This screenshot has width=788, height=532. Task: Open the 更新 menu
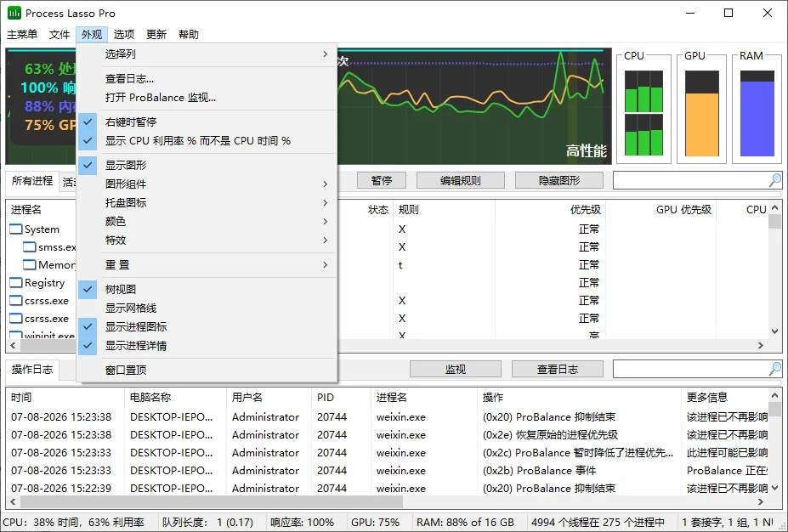(x=156, y=34)
